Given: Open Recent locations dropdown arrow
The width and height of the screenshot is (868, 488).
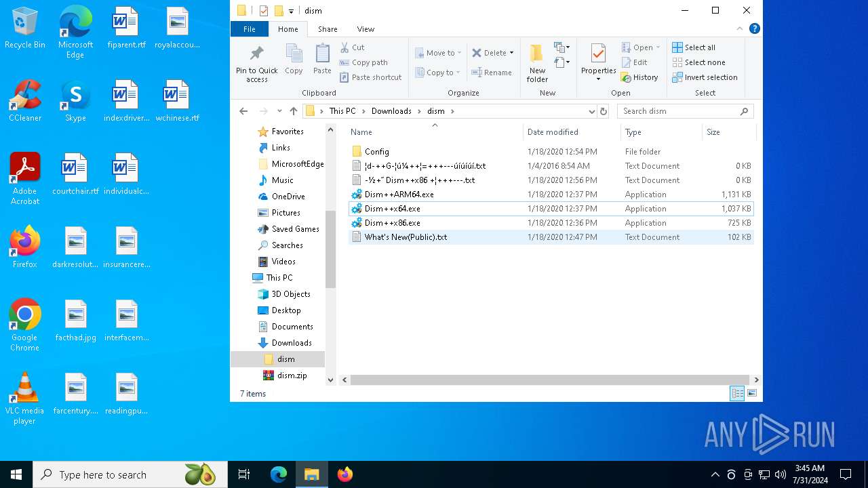Looking at the screenshot, I should [x=279, y=111].
